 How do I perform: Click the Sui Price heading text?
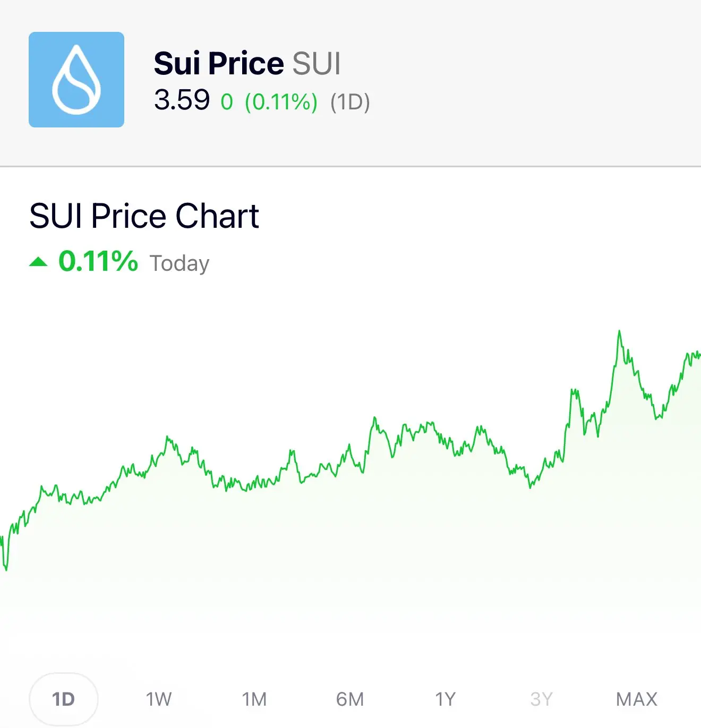[x=219, y=64]
